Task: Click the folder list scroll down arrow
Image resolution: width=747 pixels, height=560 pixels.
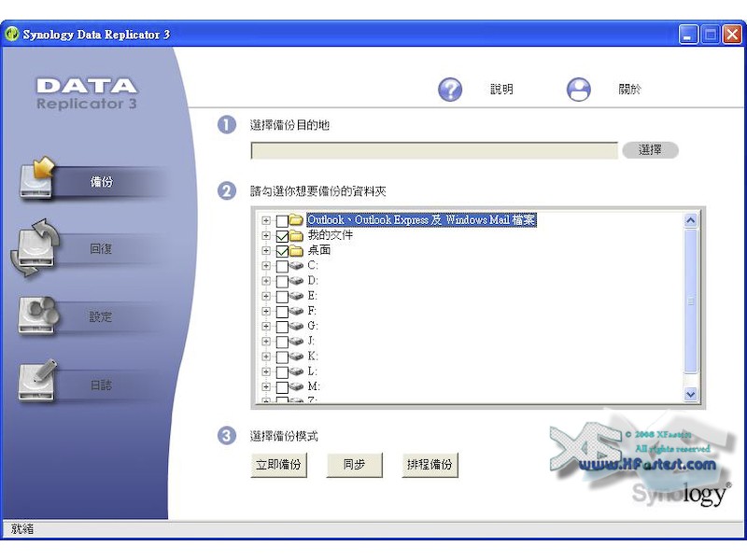Action: (x=690, y=394)
